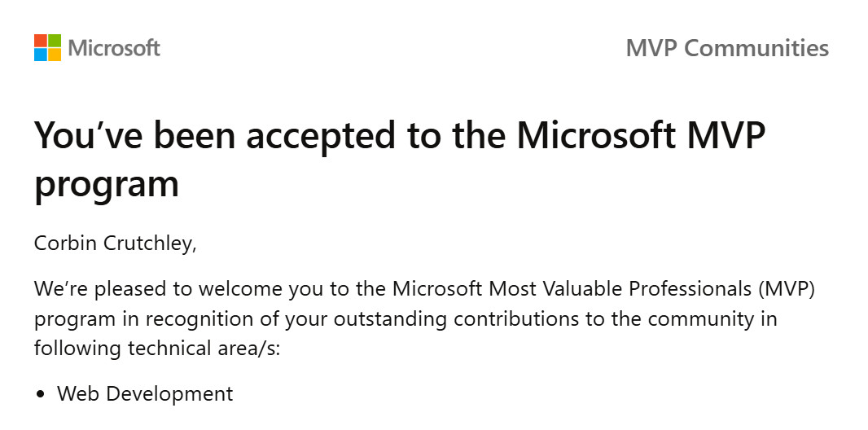Click the green square of Microsoft logo
868x430 pixels.
pyautogui.click(x=55, y=41)
